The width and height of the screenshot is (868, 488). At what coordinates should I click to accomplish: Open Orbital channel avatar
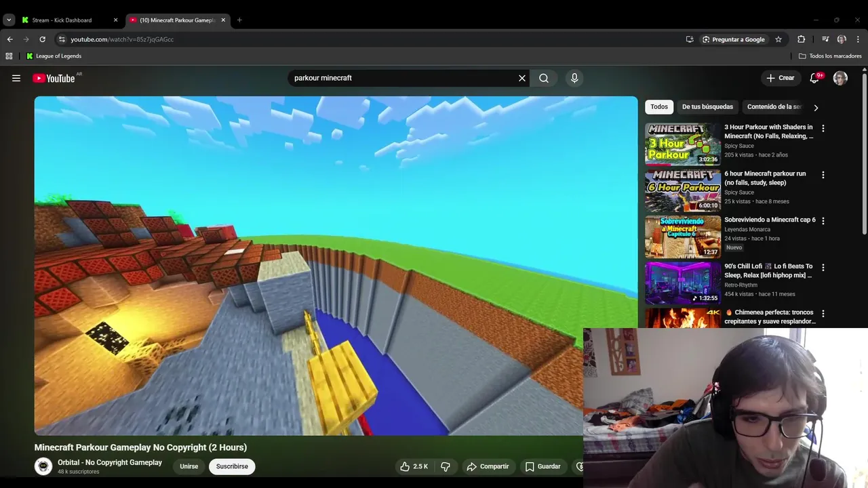(x=43, y=466)
